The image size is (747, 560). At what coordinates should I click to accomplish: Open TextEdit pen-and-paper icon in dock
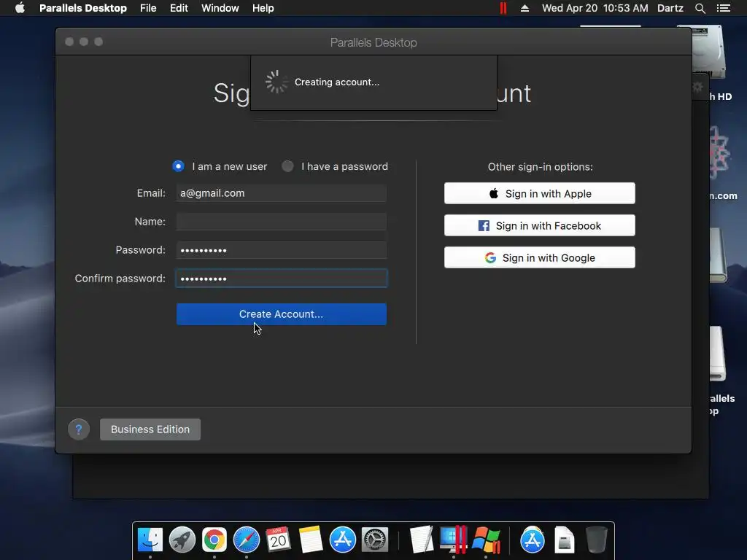pos(421,540)
